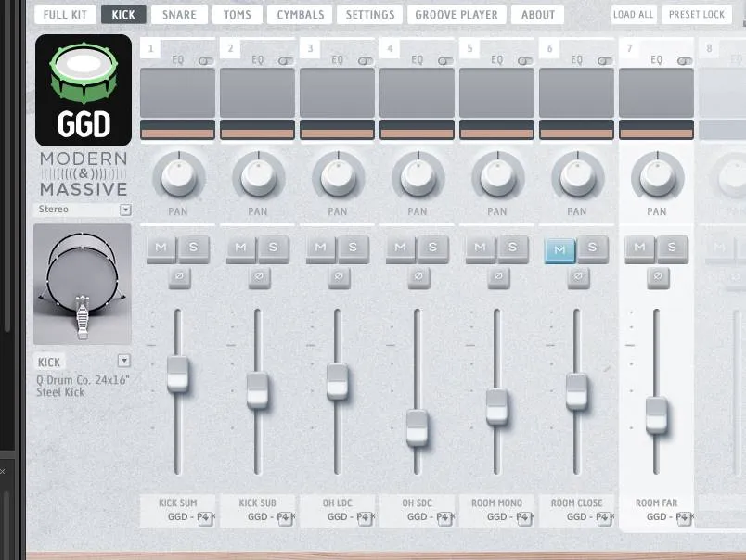Solo the ROOM FAR channel
Screen dimensions: 746x560
(x=673, y=248)
